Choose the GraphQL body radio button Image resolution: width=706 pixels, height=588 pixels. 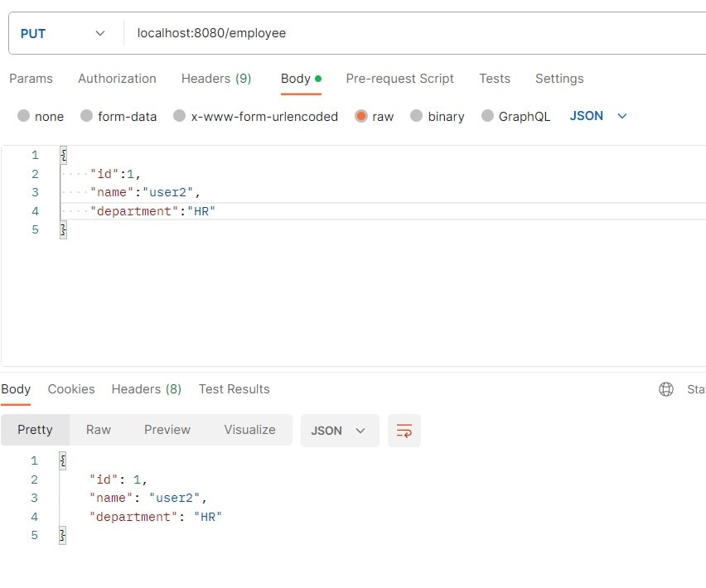487,116
